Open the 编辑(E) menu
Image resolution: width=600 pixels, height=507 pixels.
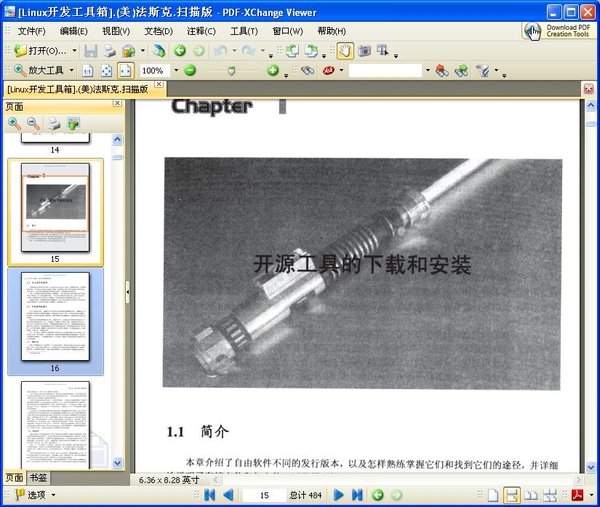pos(74,31)
